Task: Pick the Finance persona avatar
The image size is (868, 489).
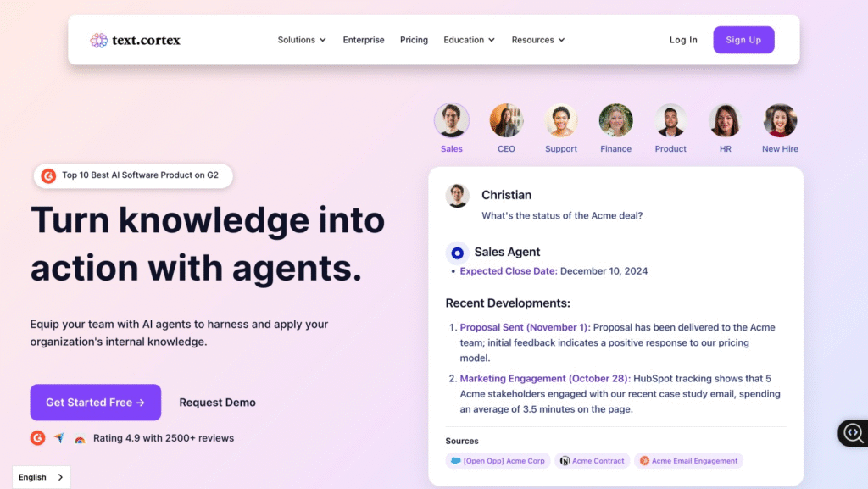Action: 615,121
